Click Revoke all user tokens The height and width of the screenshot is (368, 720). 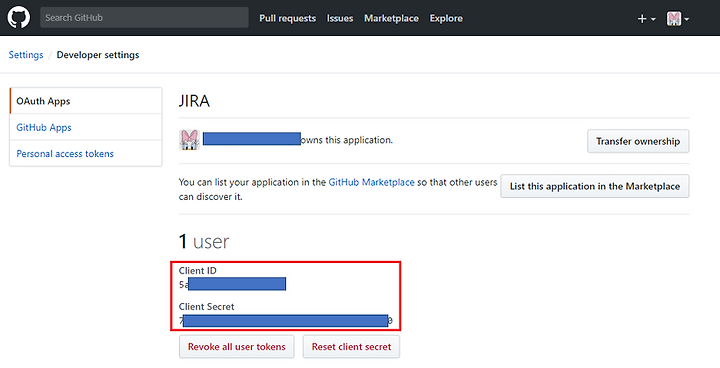pos(236,347)
